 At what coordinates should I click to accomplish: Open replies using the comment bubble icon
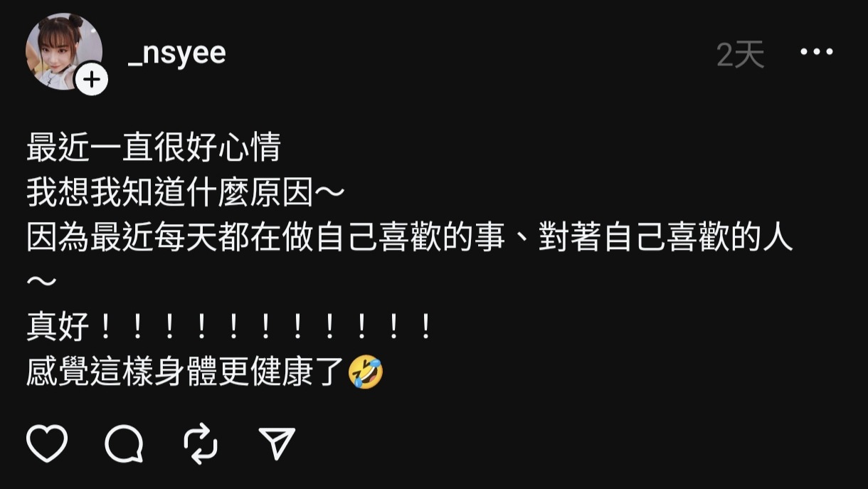124,443
